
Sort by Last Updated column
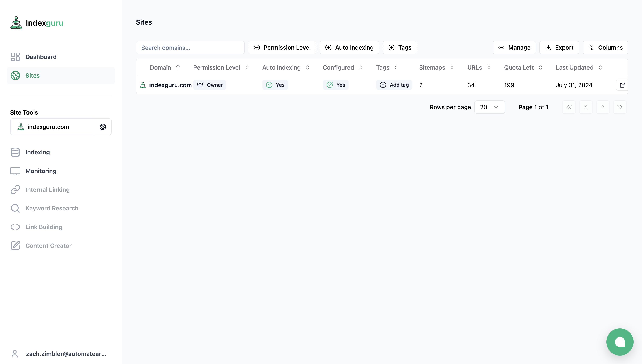tap(579, 67)
